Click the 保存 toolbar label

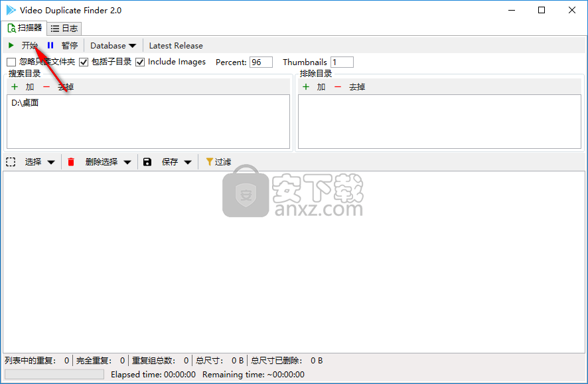pyautogui.click(x=169, y=162)
